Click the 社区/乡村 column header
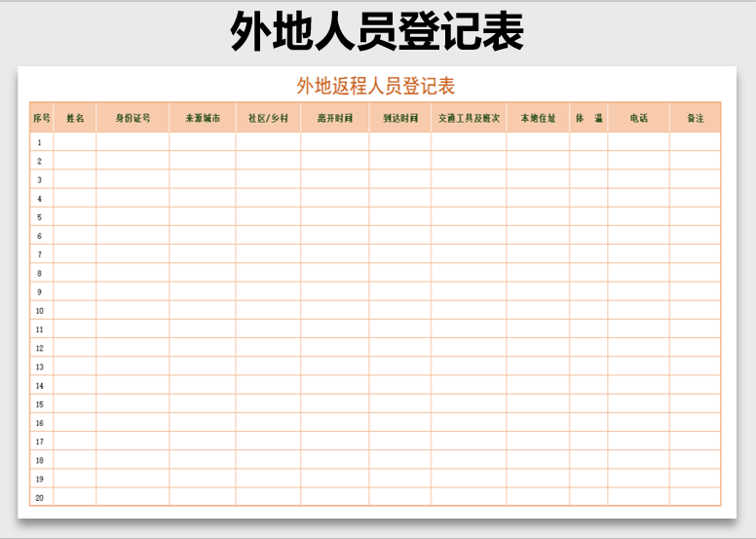Image resolution: width=756 pixels, height=539 pixels. pos(268,118)
